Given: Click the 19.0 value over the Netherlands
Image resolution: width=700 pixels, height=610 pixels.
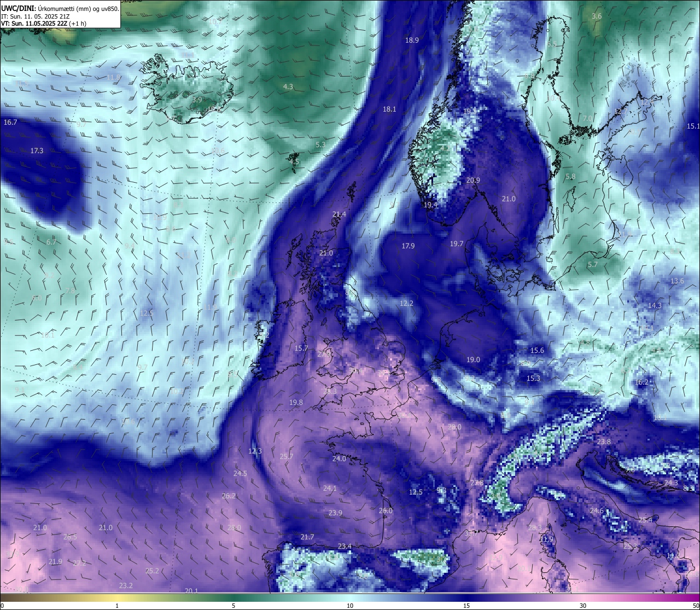Looking at the screenshot, I should [x=473, y=360].
